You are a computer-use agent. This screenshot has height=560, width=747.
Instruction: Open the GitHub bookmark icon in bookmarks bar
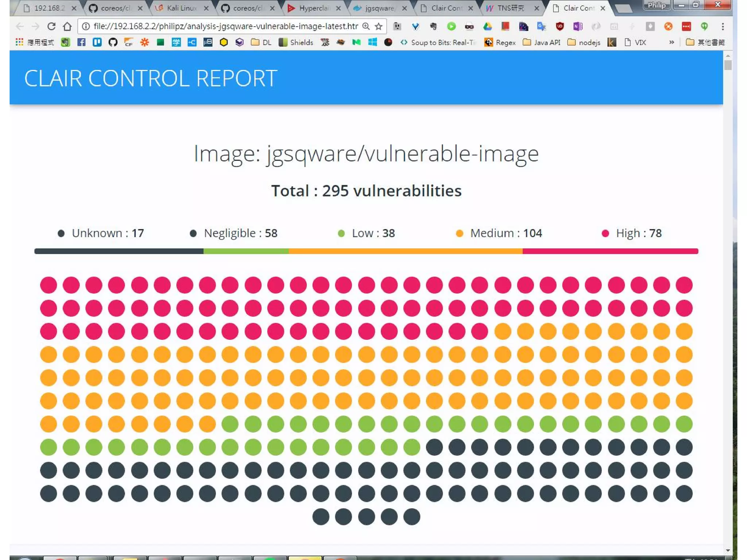[113, 42]
